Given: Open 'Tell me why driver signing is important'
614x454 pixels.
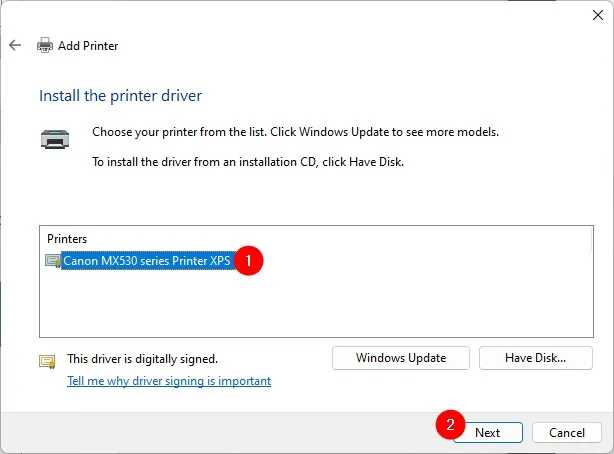Looking at the screenshot, I should (x=169, y=381).
